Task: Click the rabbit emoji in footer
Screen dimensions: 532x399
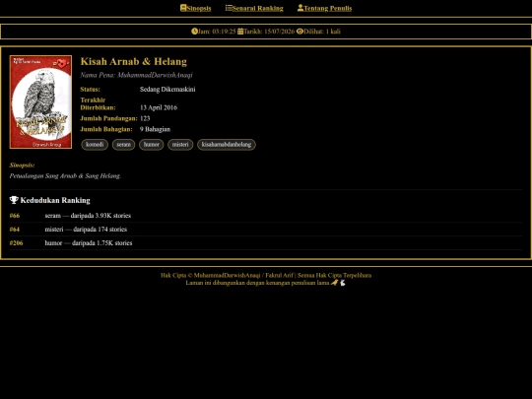Action: pyautogui.click(x=343, y=283)
